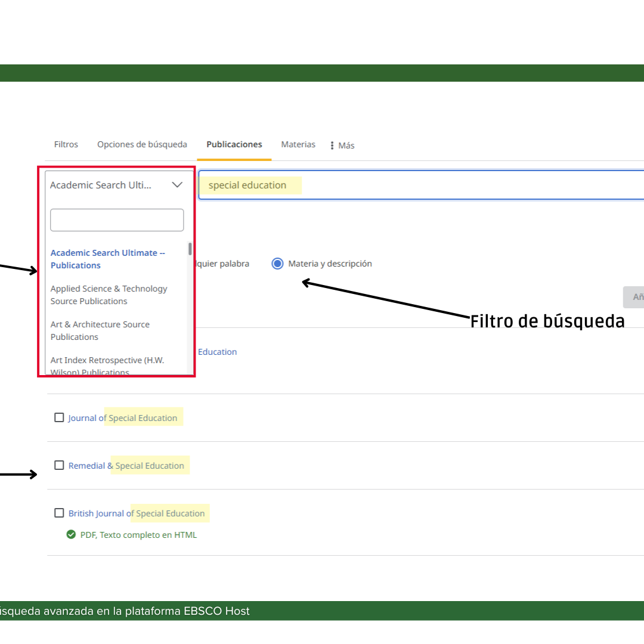Select the "Materia y descripción" radio button
This screenshot has height=644, width=644.
point(277,264)
